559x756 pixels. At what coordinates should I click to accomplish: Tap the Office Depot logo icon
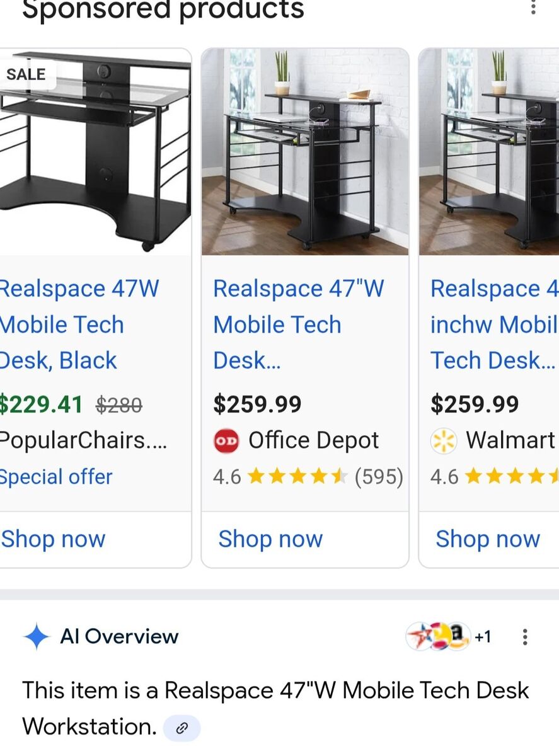227,441
